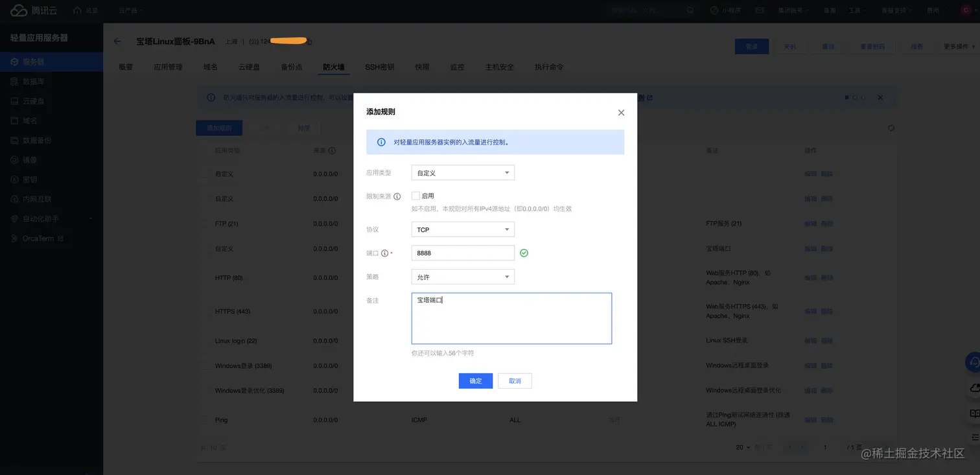Toggle the select-all checkbox in the table header
980x475 pixels.
205,150
